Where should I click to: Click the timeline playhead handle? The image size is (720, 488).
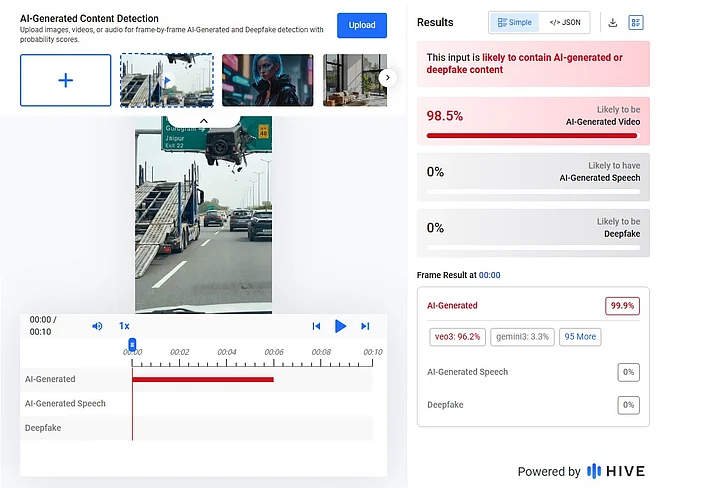click(132, 344)
